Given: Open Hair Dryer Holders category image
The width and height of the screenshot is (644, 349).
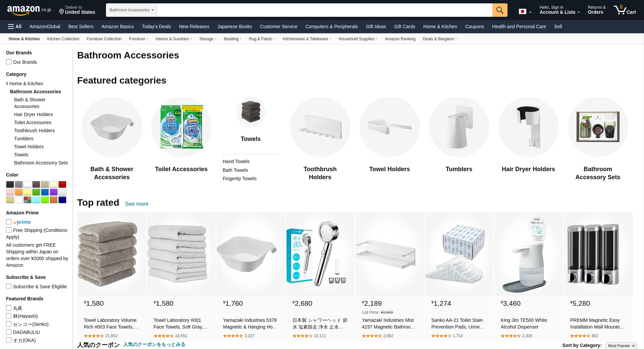Looking at the screenshot, I should coord(528,127).
